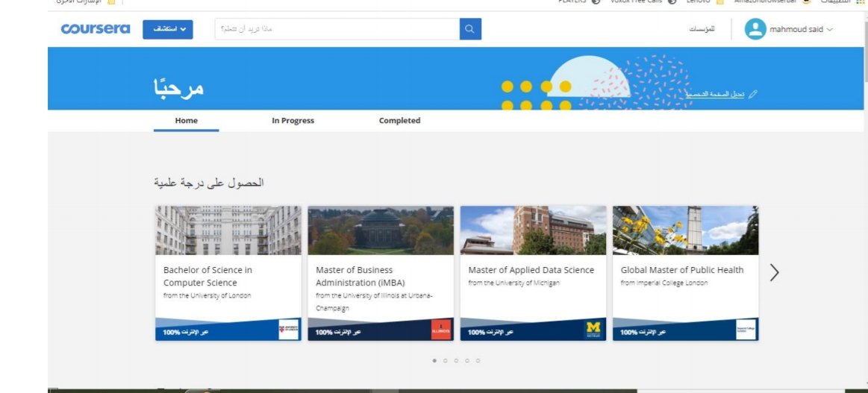Open the للمؤسسات link
The image size is (868, 393).
pos(702,29)
